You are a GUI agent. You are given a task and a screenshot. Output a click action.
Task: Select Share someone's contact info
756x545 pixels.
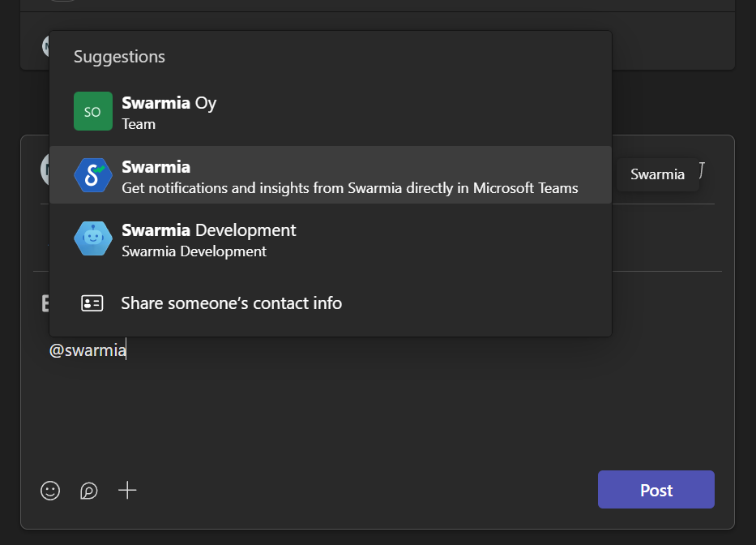tap(231, 303)
